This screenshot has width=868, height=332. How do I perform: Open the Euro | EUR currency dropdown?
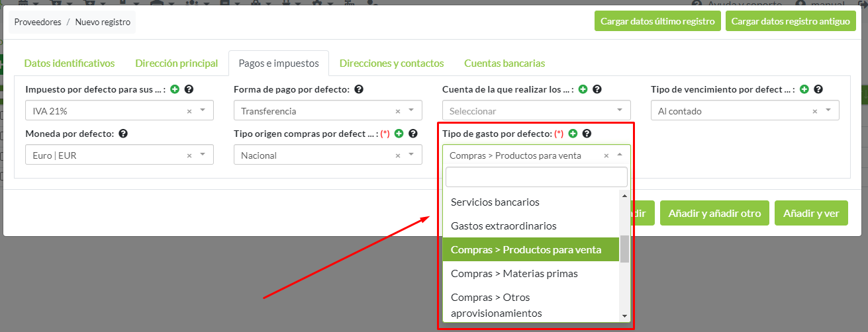[x=203, y=155]
